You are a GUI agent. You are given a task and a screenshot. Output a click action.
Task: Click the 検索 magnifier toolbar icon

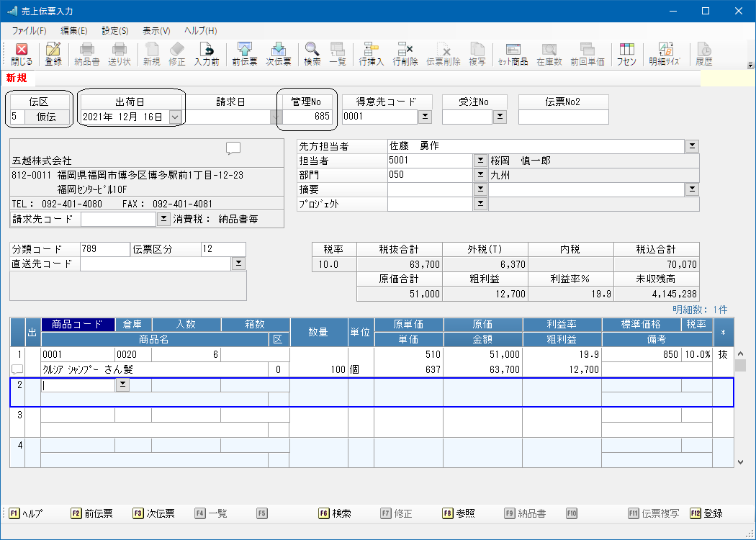[x=312, y=54]
